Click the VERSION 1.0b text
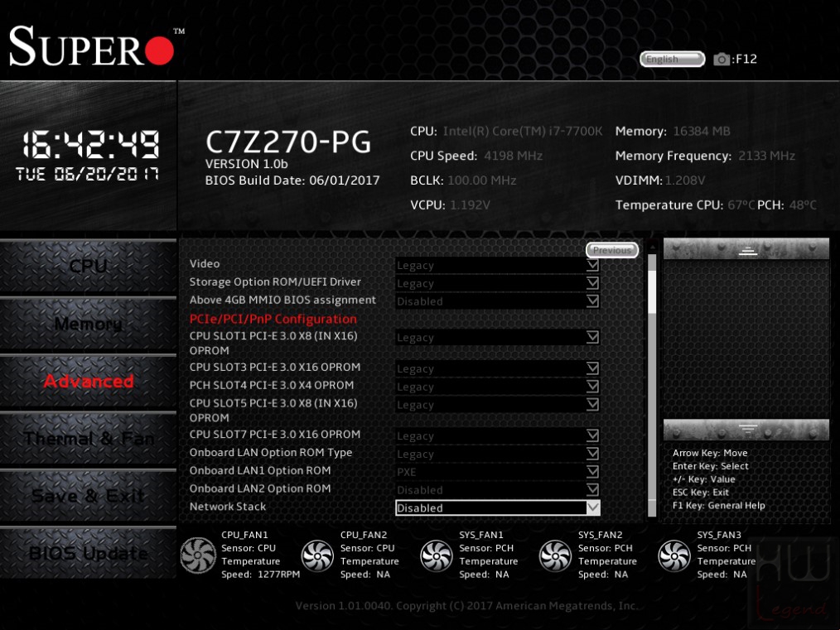 point(246,164)
